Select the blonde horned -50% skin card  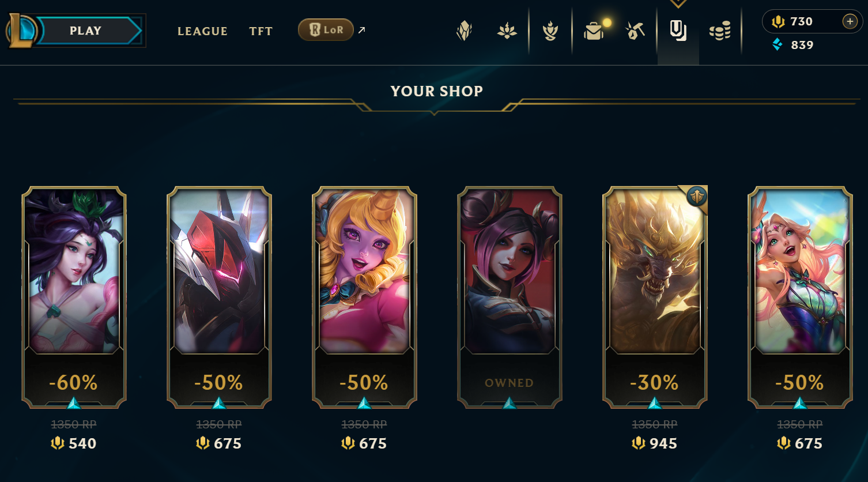(364, 297)
